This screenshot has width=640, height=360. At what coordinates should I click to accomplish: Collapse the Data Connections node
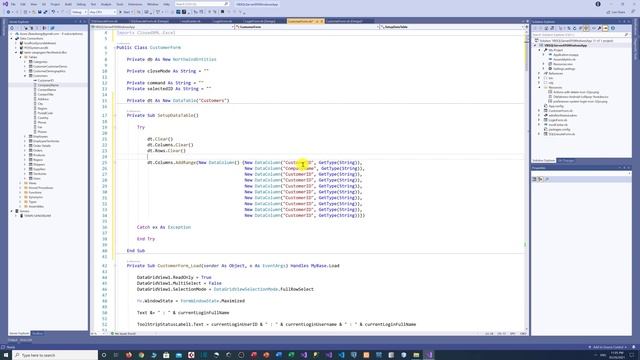point(11,38)
